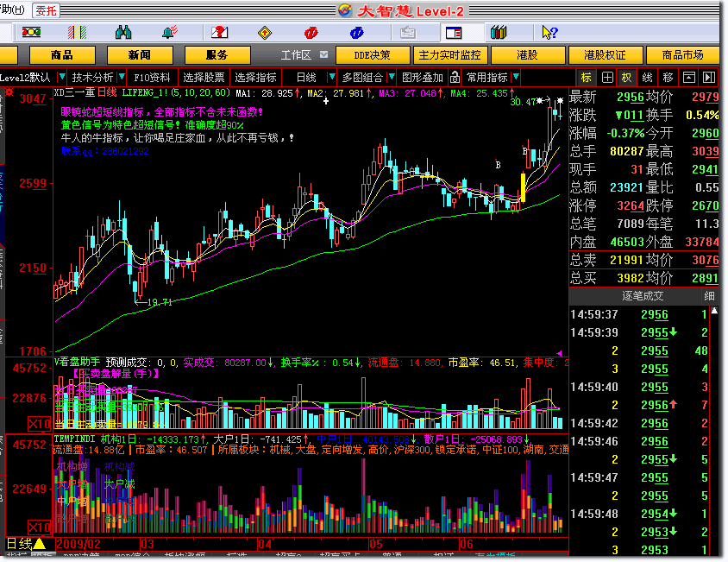
Task: Click the striped red and green bars icon
Action: click(x=77, y=32)
